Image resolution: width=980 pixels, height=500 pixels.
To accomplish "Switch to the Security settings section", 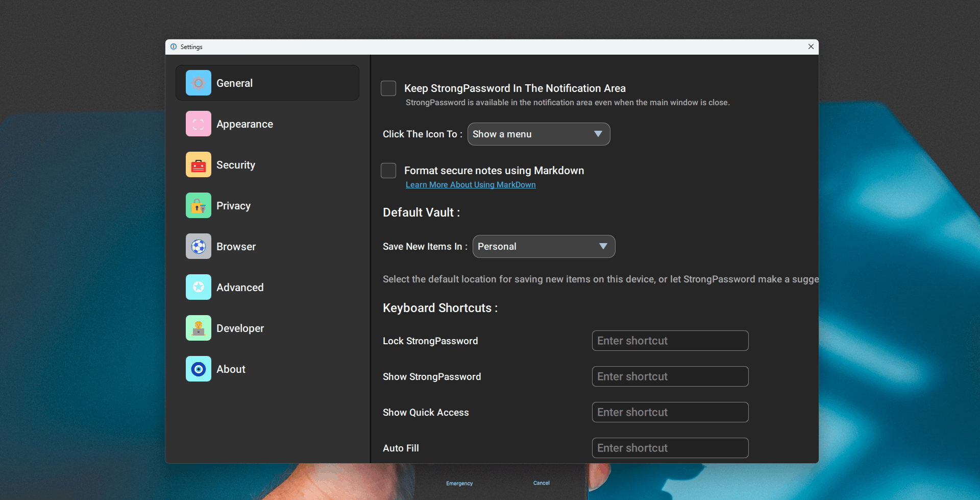I will (x=236, y=164).
